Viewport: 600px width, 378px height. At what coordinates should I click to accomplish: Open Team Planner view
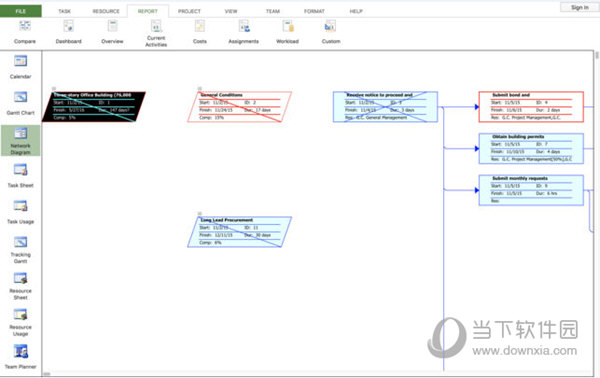[21, 357]
